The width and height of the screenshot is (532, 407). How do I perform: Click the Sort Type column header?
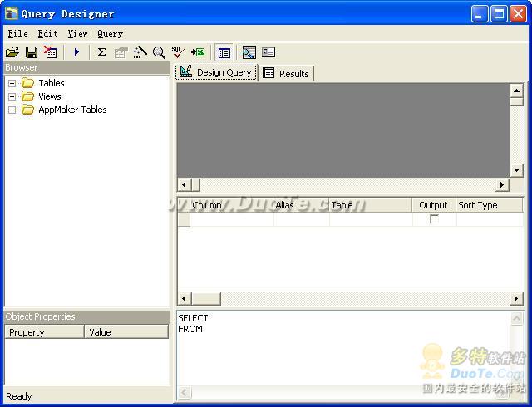click(490, 205)
